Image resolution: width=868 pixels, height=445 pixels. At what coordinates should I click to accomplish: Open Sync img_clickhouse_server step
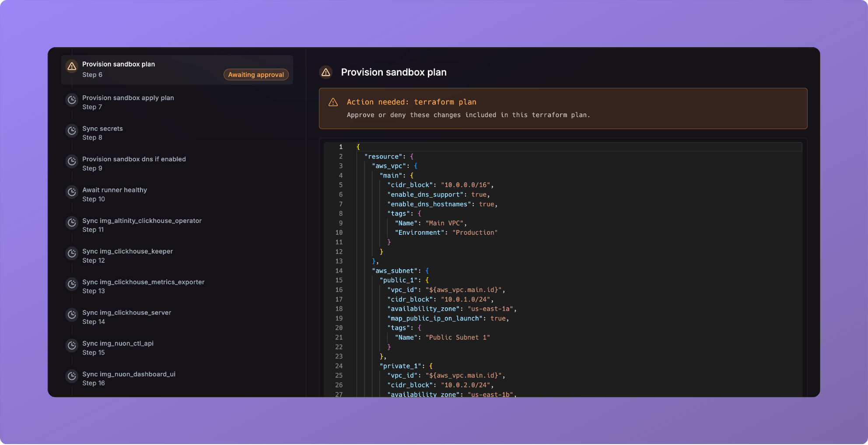177,317
